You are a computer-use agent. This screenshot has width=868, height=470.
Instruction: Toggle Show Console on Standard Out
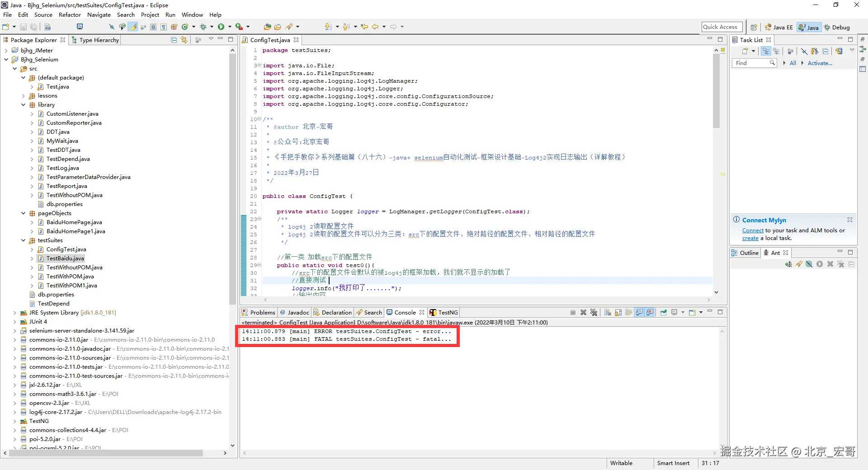pyautogui.click(x=639, y=312)
